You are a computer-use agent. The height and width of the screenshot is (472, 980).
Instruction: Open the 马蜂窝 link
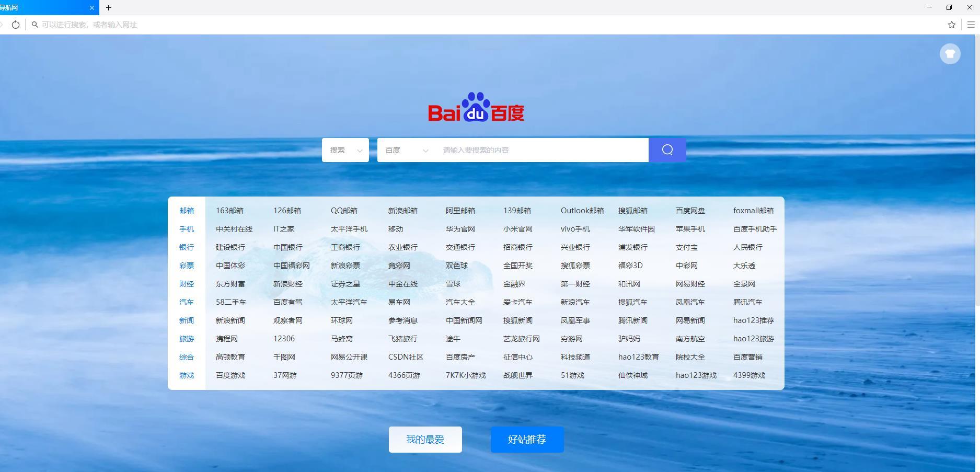pos(342,339)
